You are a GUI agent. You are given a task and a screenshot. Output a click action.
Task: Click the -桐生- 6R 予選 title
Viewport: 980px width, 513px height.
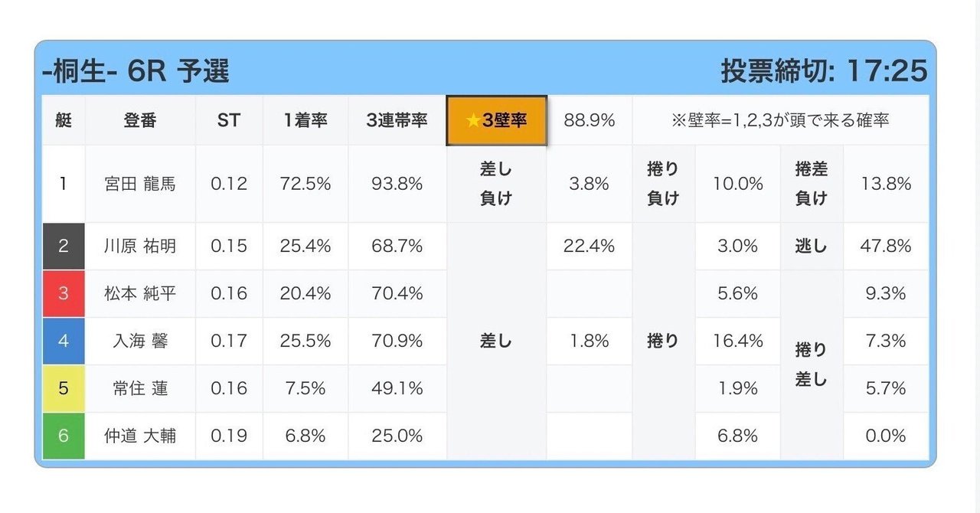[x=136, y=71]
